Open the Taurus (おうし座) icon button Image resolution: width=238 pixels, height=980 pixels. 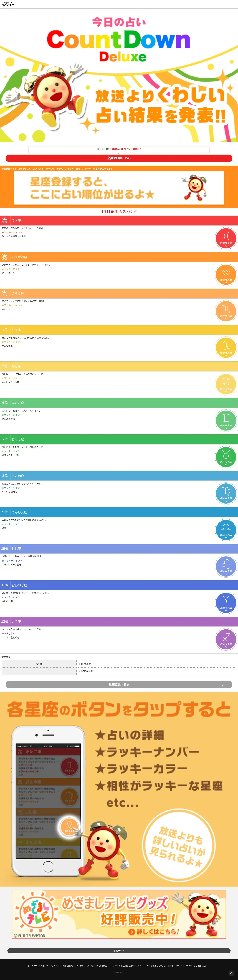click(226, 457)
